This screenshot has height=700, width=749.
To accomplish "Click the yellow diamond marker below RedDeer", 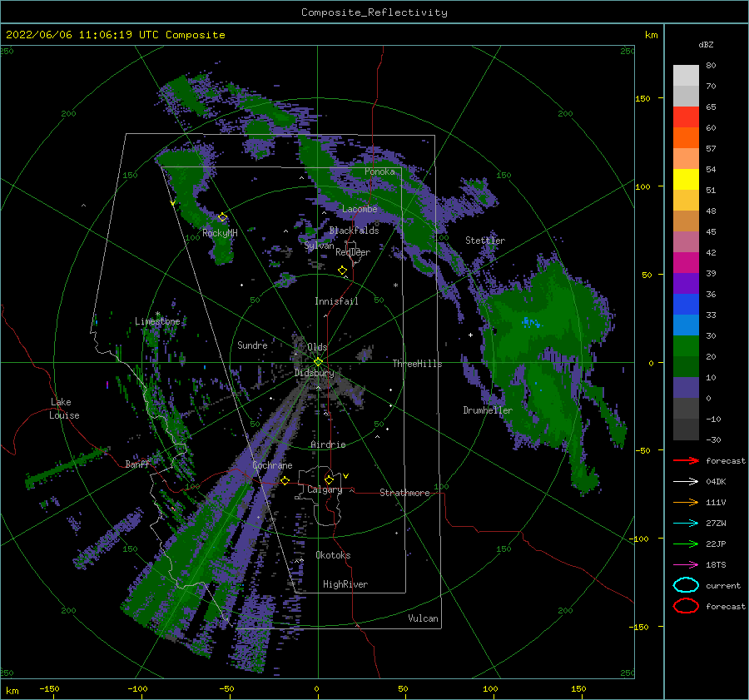I will pos(342,271).
